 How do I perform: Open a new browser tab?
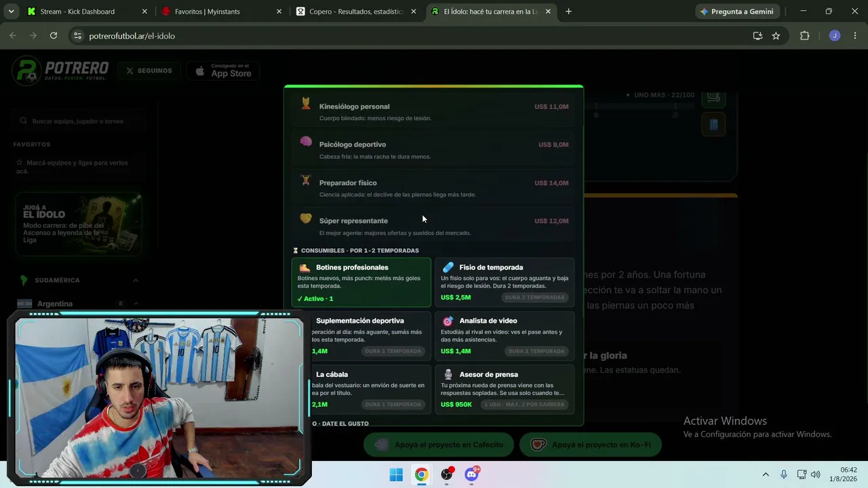tap(568, 12)
